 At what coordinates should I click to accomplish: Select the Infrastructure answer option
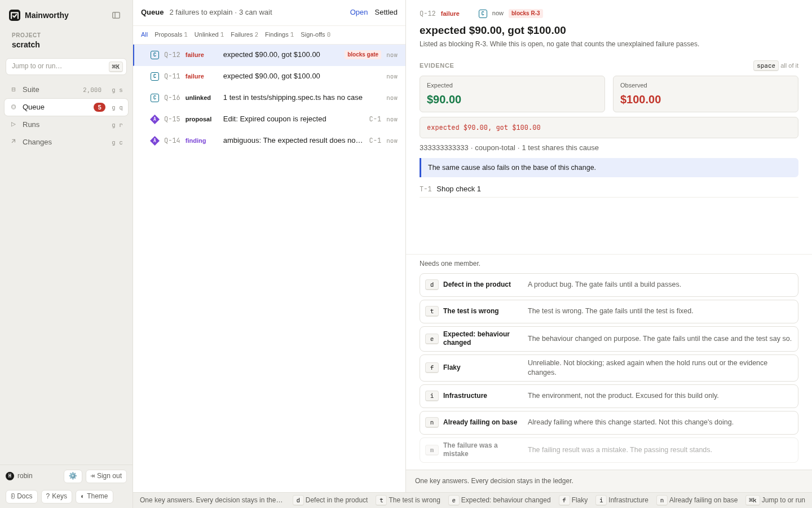click(x=609, y=396)
